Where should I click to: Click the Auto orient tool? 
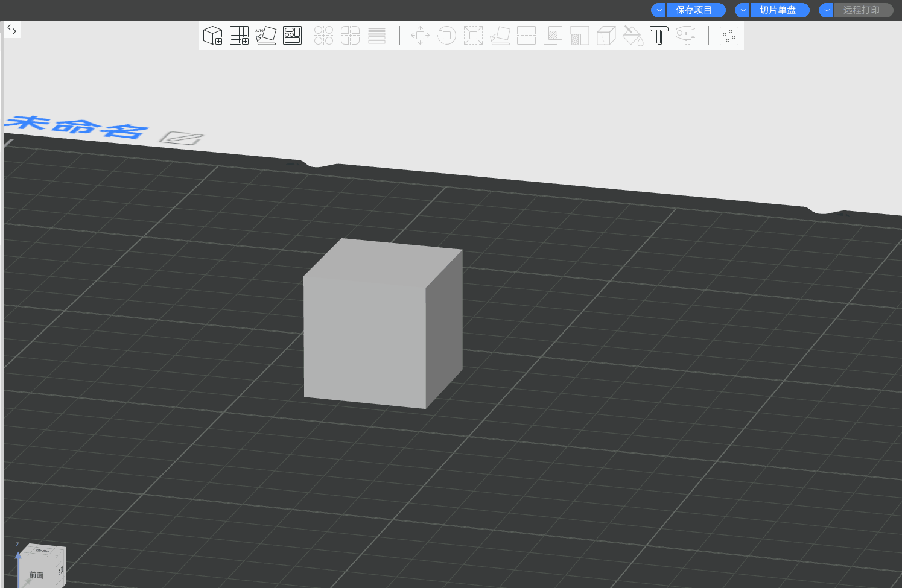[265, 36]
